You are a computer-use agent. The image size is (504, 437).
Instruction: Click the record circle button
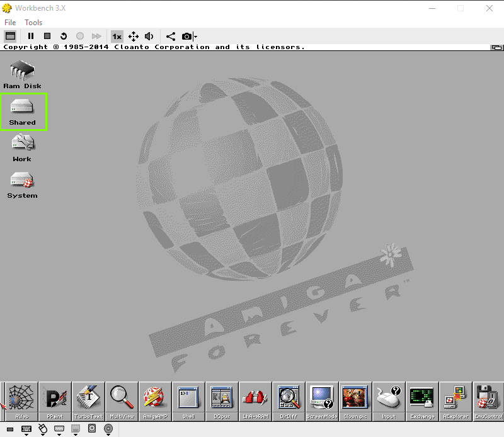click(x=80, y=36)
